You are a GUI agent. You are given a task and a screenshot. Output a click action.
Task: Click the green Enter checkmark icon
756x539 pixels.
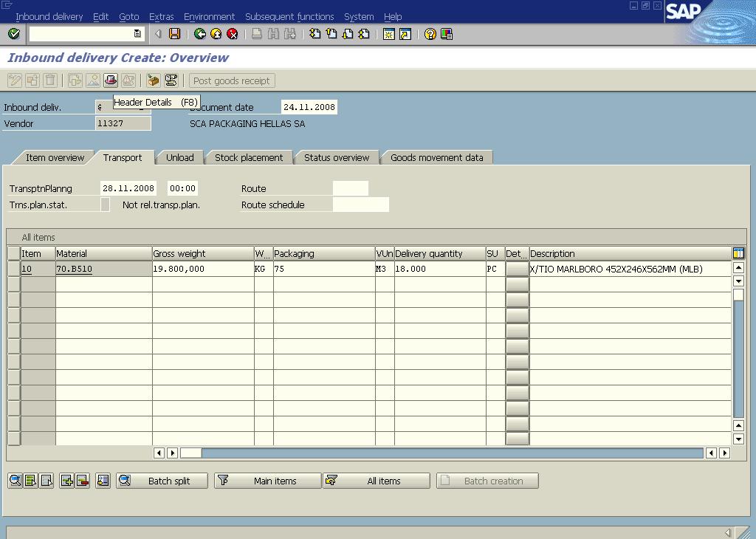(x=14, y=34)
